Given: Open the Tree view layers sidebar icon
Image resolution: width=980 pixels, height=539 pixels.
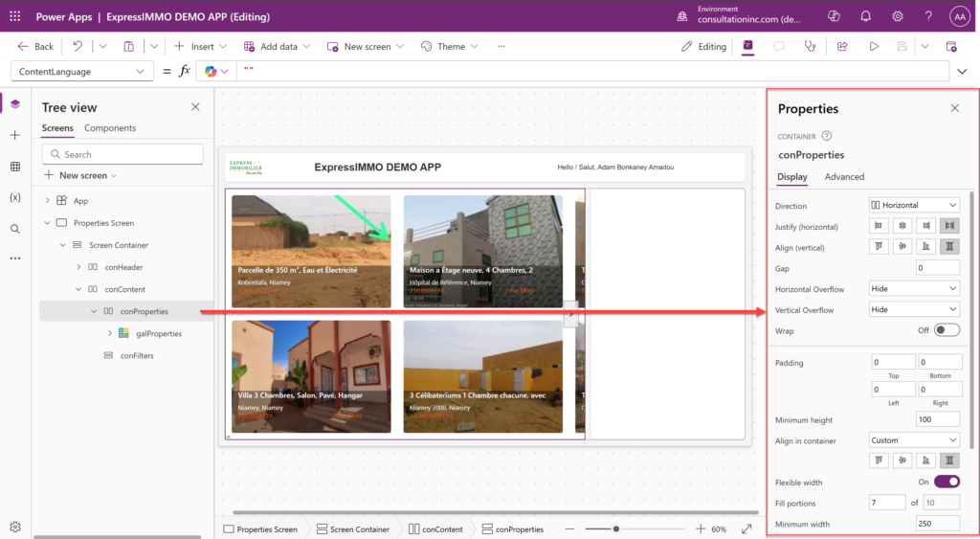Looking at the screenshot, I should [15, 103].
